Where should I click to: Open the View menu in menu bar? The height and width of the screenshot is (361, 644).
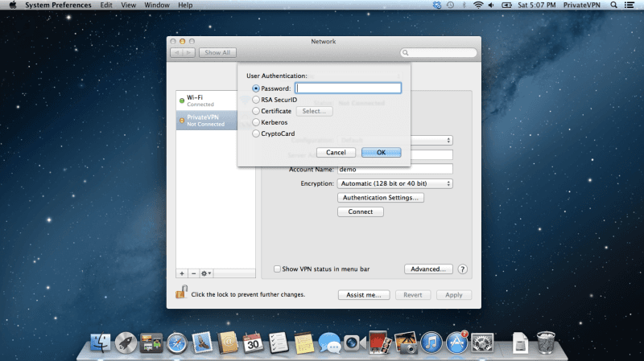point(130,5)
